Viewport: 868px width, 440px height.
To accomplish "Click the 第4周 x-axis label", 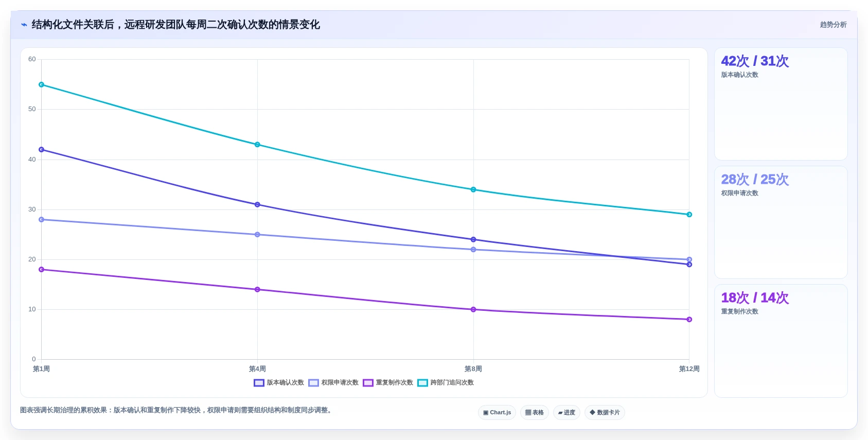I will (257, 369).
